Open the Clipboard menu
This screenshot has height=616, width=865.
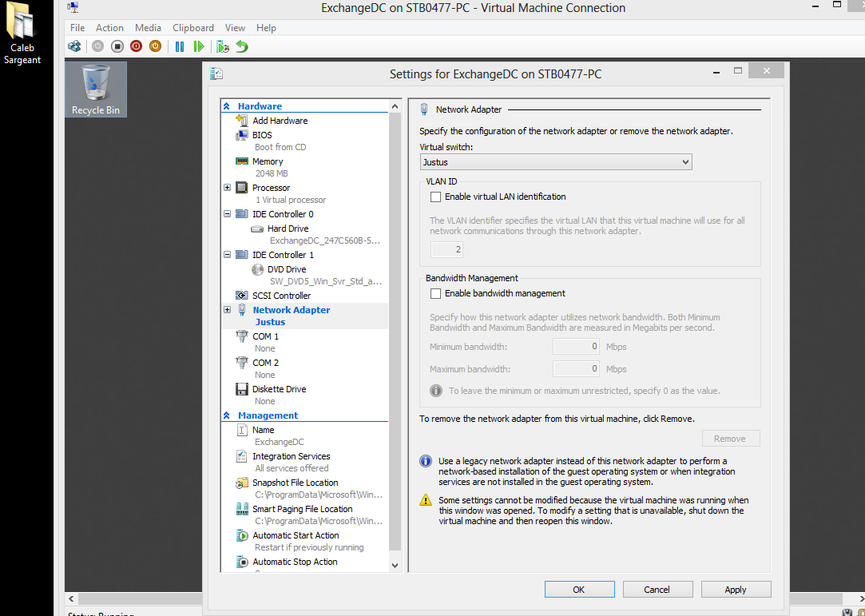(x=193, y=28)
